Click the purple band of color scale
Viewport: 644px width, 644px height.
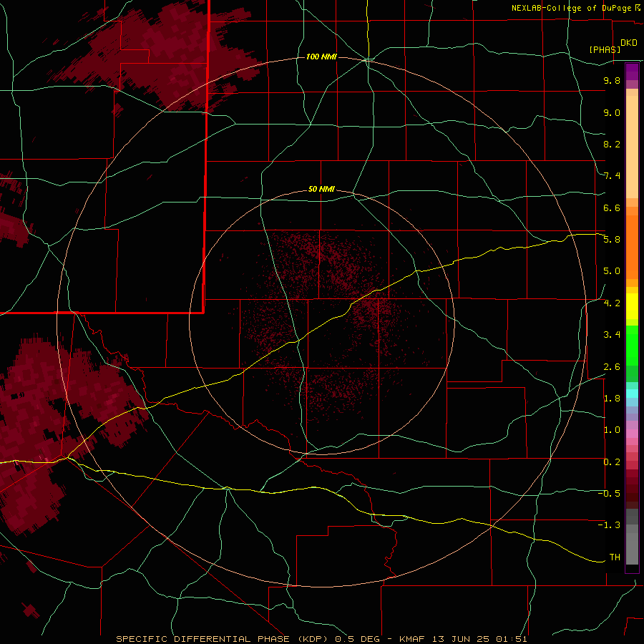pos(632,72)
